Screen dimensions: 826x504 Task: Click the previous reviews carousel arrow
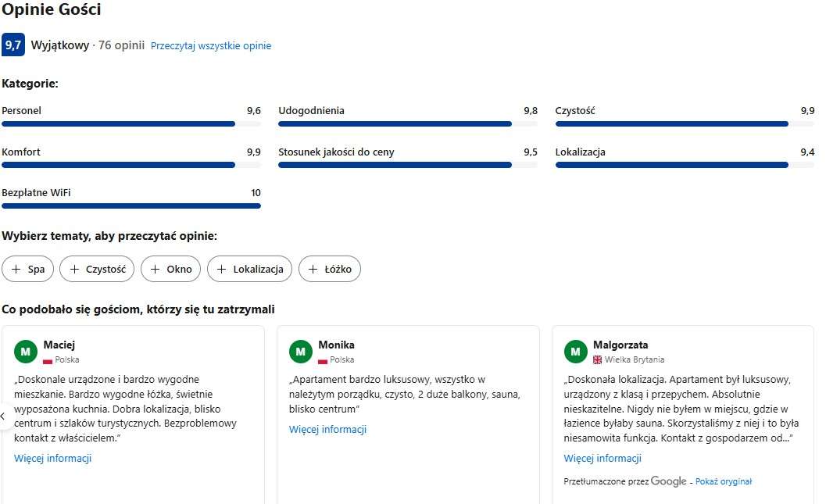click(x=3, y=416)
